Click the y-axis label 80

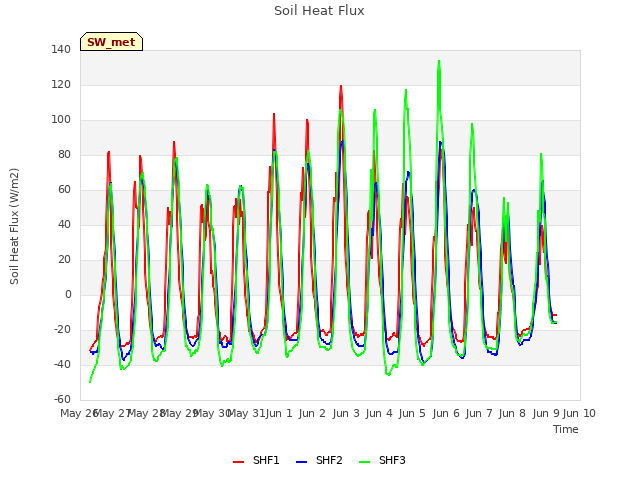[x=64, y=155]
